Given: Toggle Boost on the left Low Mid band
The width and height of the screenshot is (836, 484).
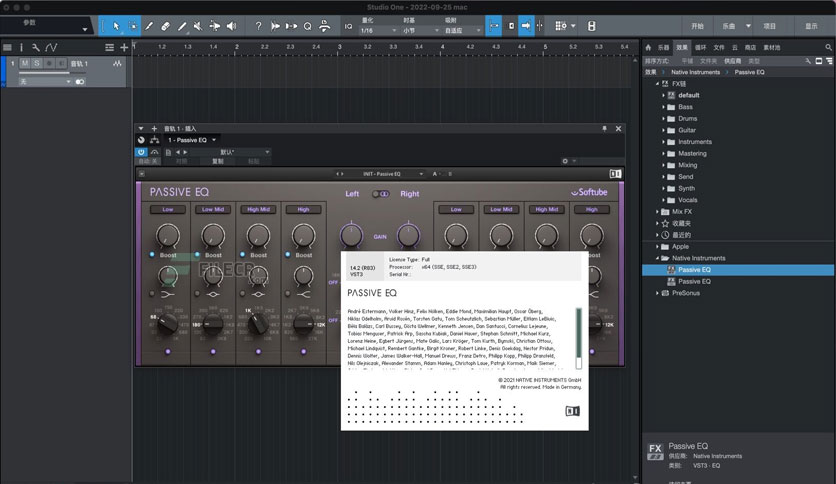Looking at the screenshot, I should click(x=197, y=255).
